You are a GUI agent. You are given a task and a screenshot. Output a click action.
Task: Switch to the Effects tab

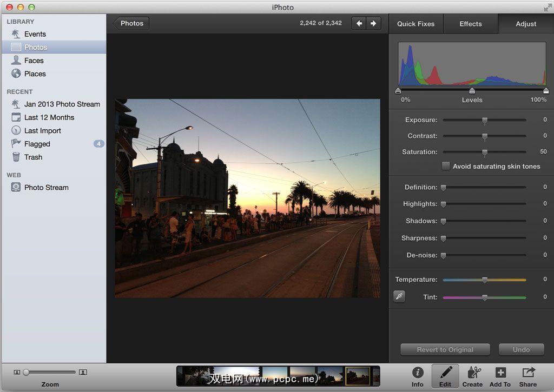470,24
